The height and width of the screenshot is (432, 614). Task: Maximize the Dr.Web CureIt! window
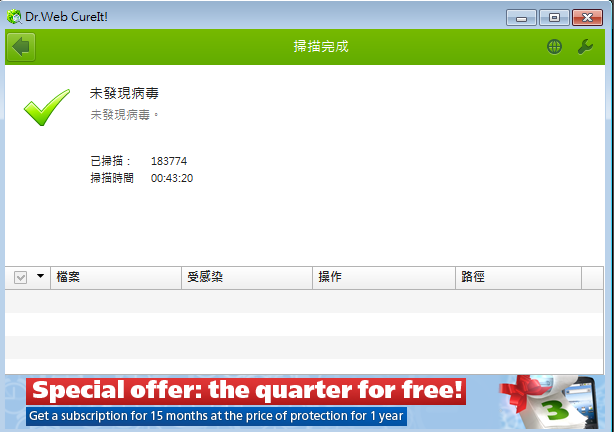[x=554, y=18]
